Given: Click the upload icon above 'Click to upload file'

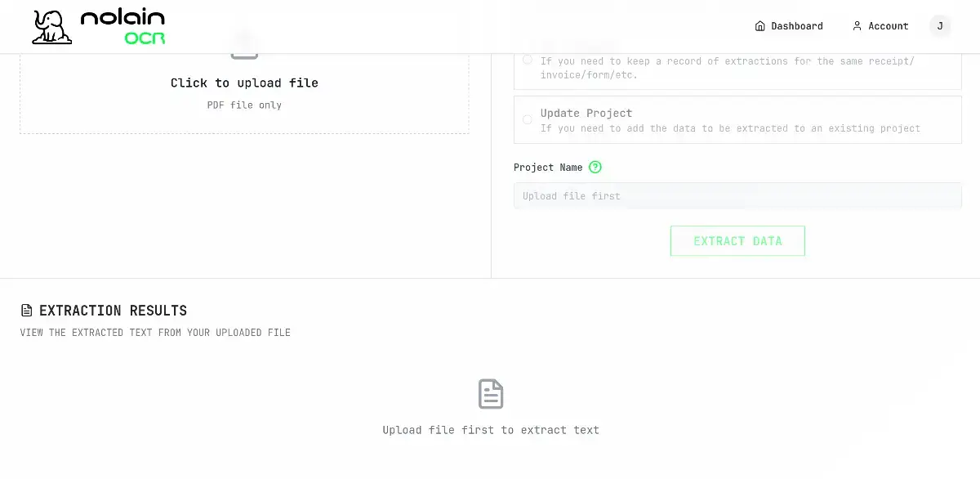Looking at the screenshot, I should [x=244, y=47].
